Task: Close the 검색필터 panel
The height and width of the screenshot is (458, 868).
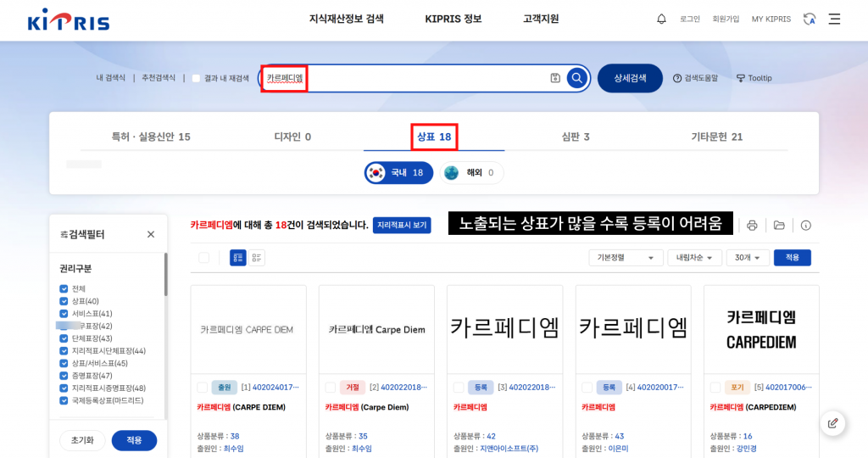Action: 151,234
